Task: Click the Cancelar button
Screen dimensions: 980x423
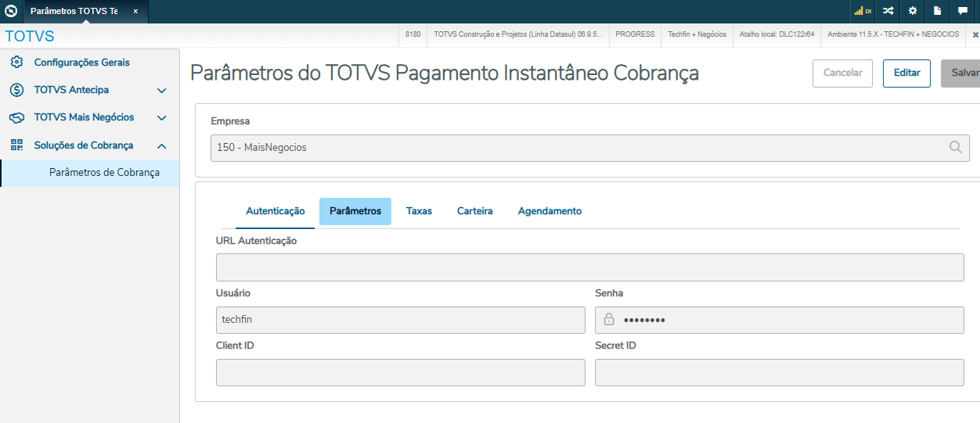Action: pyautogui.click(x=843, y=73)
